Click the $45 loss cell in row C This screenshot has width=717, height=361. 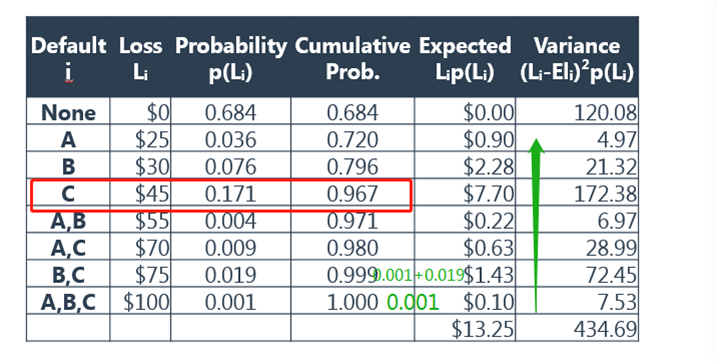140,194
